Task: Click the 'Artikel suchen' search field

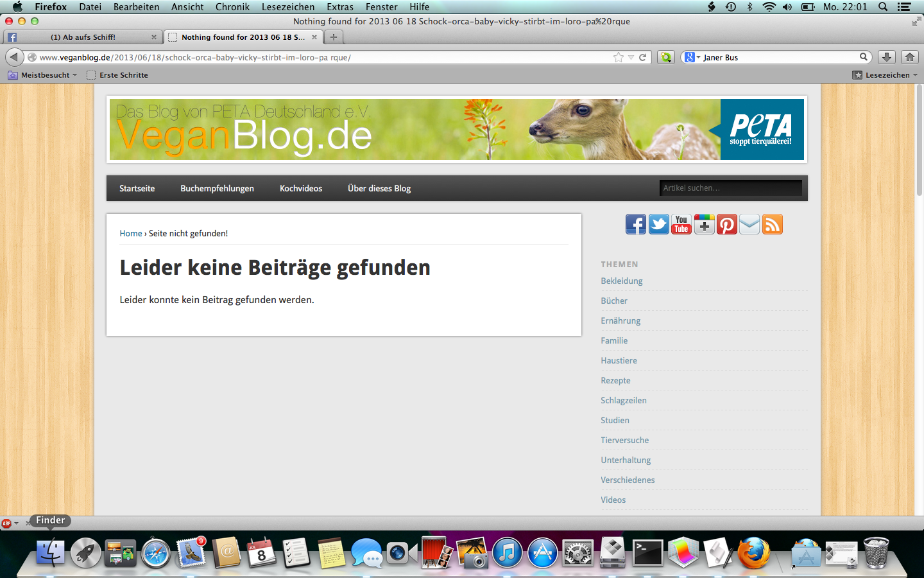Action: [x=730, y=188]
